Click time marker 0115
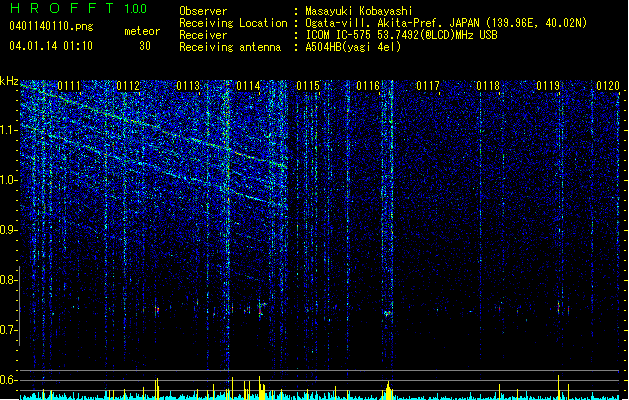 tap(308, 86)
